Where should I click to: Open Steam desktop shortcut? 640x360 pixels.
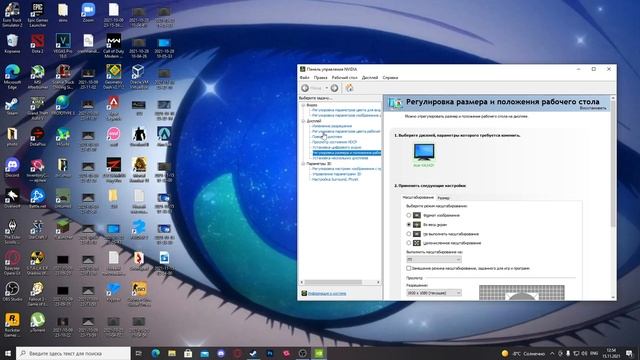click(12, 106)
